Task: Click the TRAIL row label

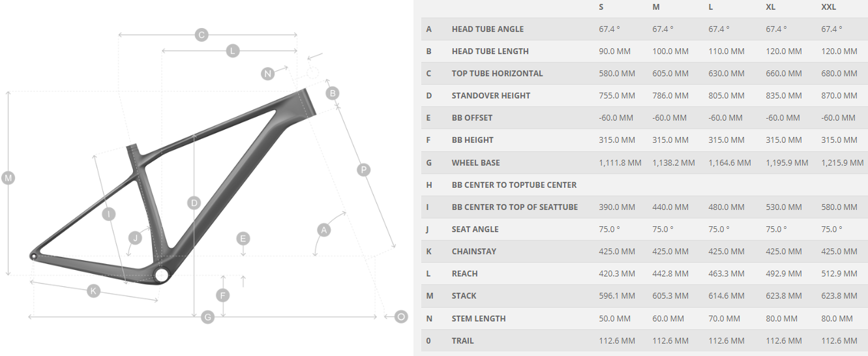Action: (x=463, y=340)
